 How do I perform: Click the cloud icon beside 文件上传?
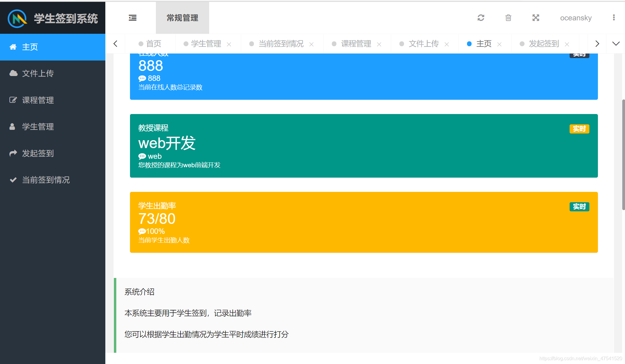click(x=13, y=73)
